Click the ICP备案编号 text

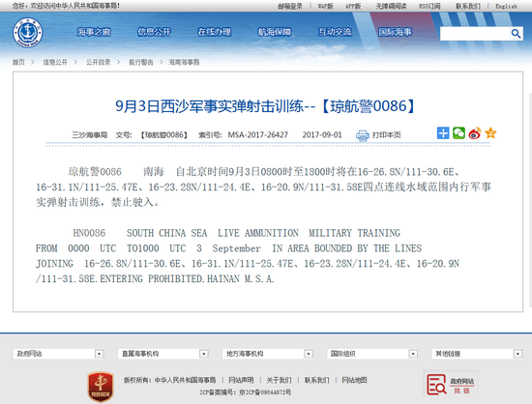(246, 392)
